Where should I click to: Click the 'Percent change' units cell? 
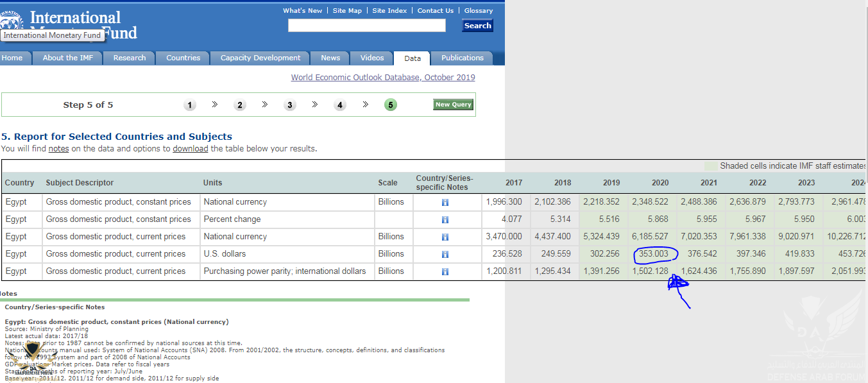[287, 219]
